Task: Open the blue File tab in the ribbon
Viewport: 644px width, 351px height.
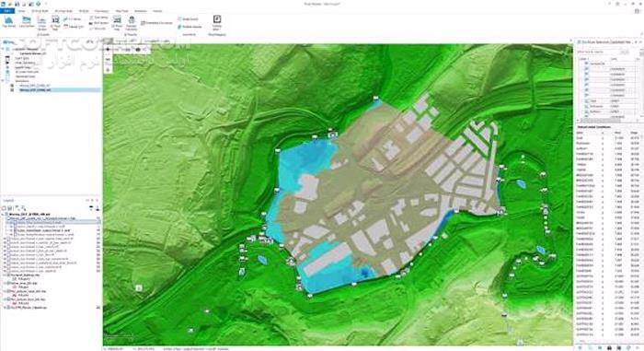Action: coord(7,11)
